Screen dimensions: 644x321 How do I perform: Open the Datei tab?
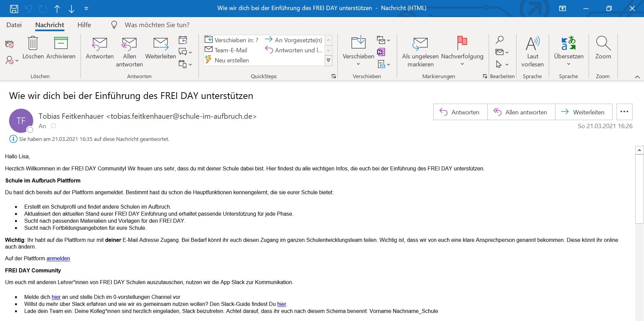point(14,25)
